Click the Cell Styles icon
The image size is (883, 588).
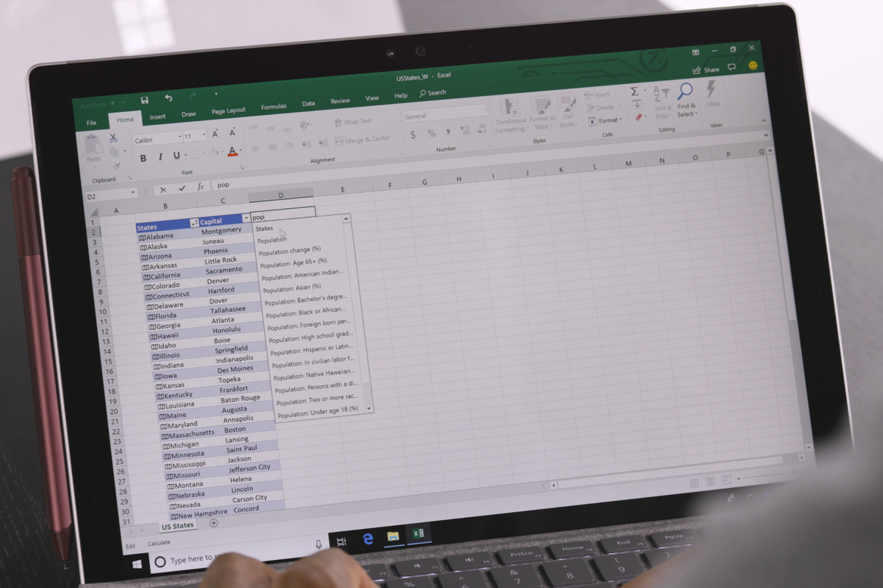566,103
